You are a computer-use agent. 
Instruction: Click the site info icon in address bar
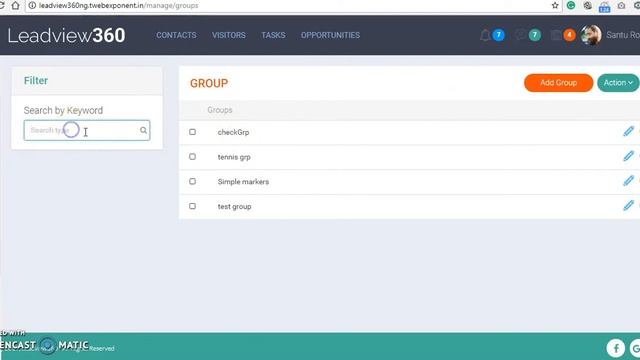[32, 5]
